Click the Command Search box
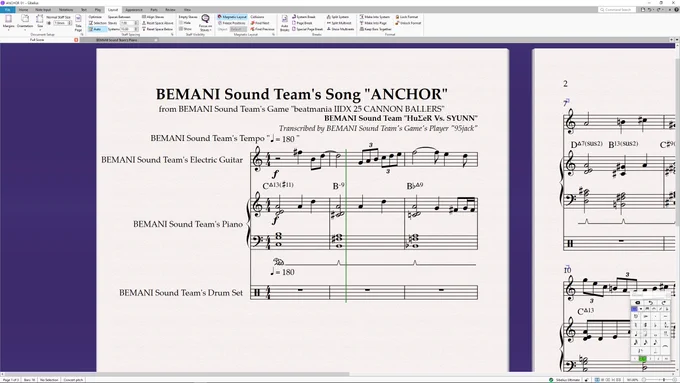Screen dimensions: 680x383 pyautogui.click(x=617, y=10)
